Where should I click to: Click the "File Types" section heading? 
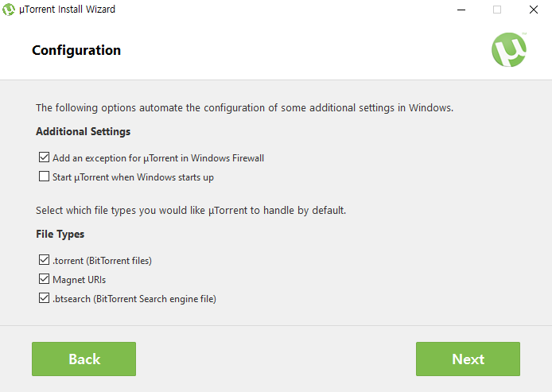point(60,235)
